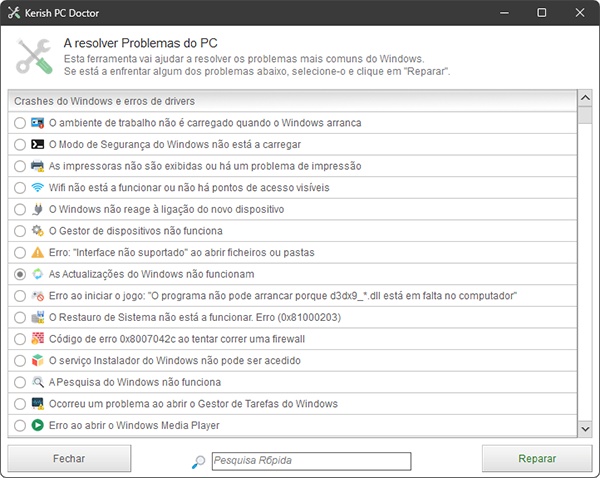Select radio for Windows Installer service inaccessible
Image resolution: width=600 pixels, height=478 pixels.
click(x=20, y=361)
